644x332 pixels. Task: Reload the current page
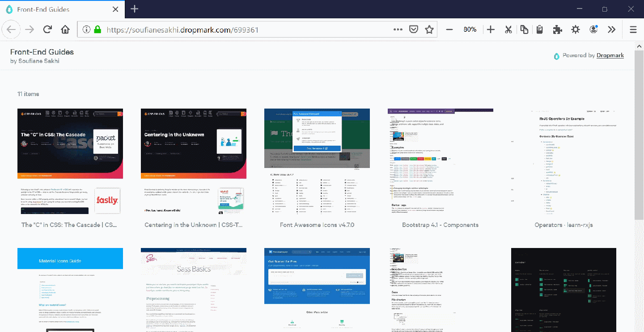pyautogui.click(x=47, y=29)
